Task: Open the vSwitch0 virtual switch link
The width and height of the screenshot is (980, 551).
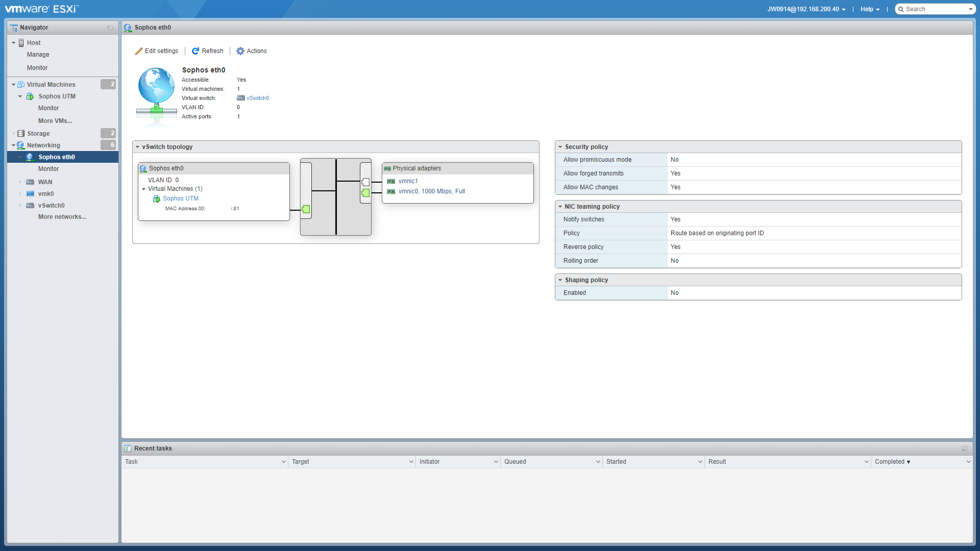Action: [258, 98]
